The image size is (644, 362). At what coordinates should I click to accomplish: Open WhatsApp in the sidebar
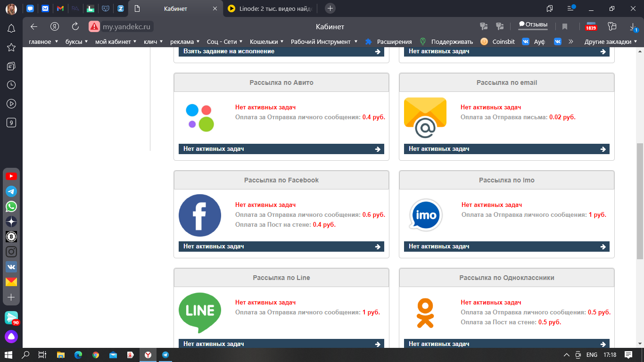(11, 206)
